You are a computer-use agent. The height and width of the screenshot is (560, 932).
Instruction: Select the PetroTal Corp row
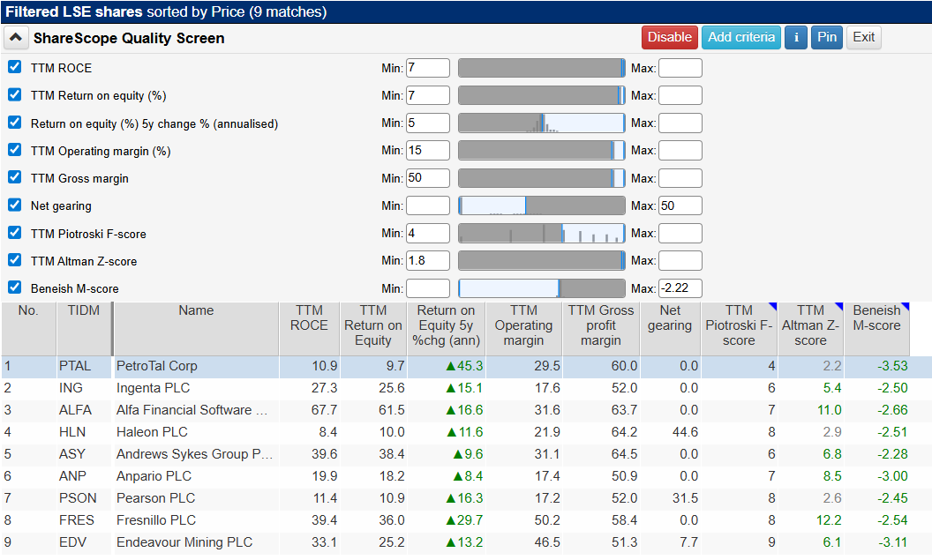466,366
